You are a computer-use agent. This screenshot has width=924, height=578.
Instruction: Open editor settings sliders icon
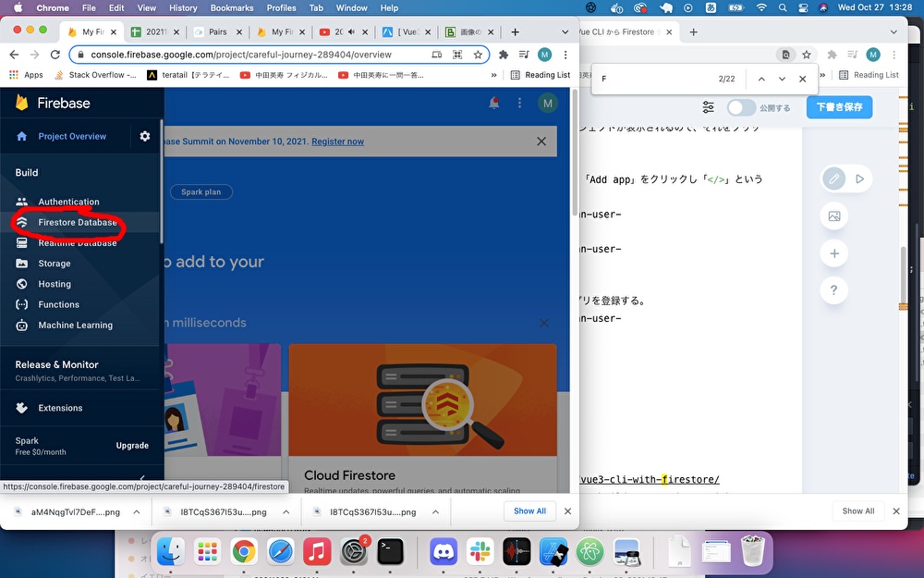(x=708, y=107)
